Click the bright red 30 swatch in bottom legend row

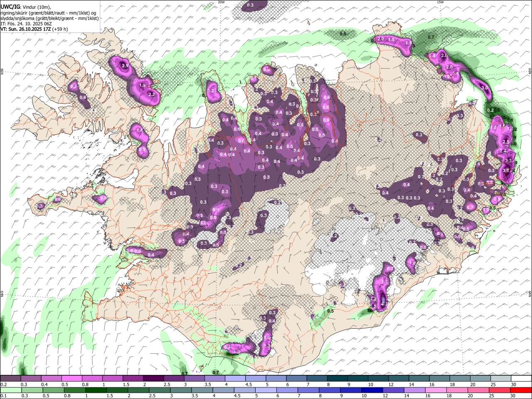pos(521,390)
